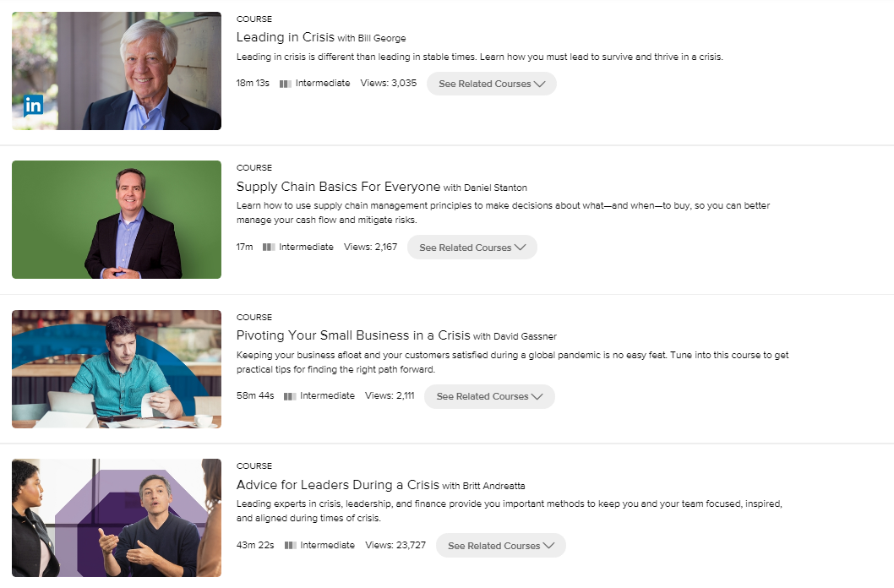Click instructor name Bill George

381,38
